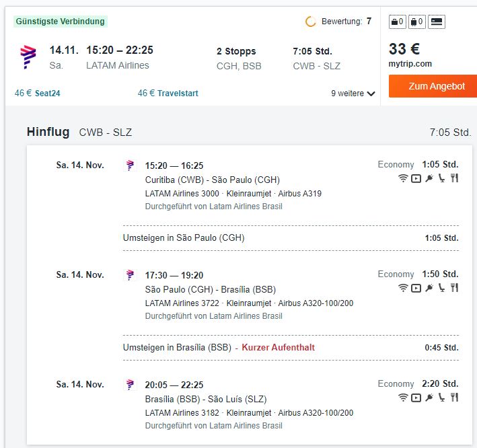Click the credit card payment icon
The image size is (477, 448).
click(x=437, y=22)
